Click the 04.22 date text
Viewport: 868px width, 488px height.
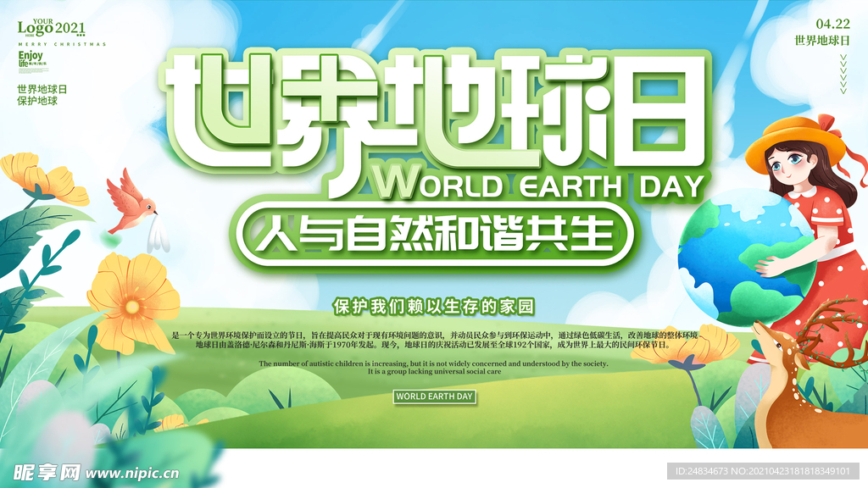(x=832, y=24)
